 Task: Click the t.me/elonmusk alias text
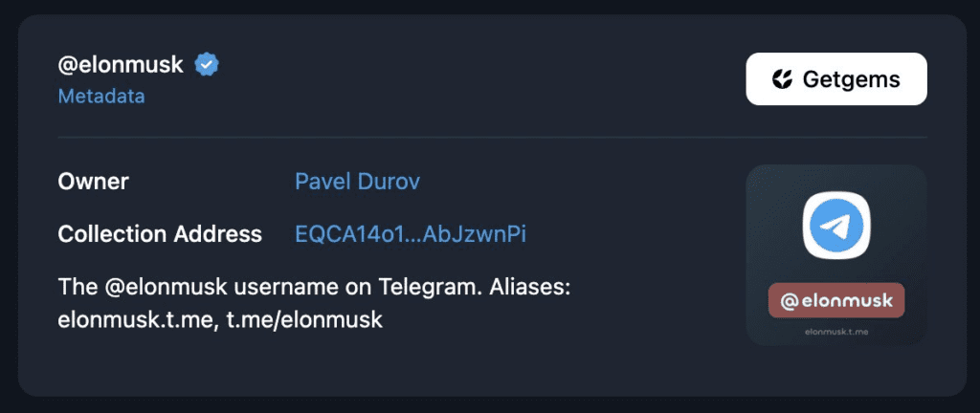tap(304, 319)
